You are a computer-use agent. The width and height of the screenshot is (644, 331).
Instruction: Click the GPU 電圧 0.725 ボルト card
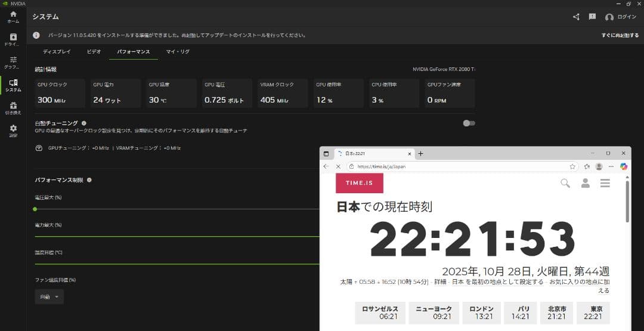coord(227,93)
